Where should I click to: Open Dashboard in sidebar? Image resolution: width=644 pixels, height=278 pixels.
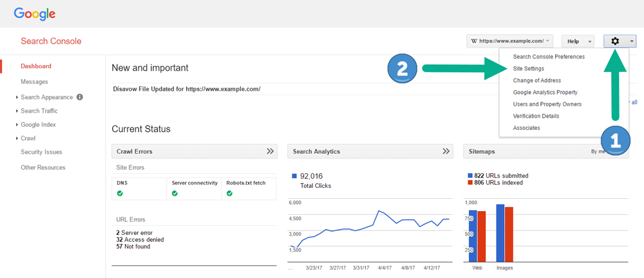point(36,66)
